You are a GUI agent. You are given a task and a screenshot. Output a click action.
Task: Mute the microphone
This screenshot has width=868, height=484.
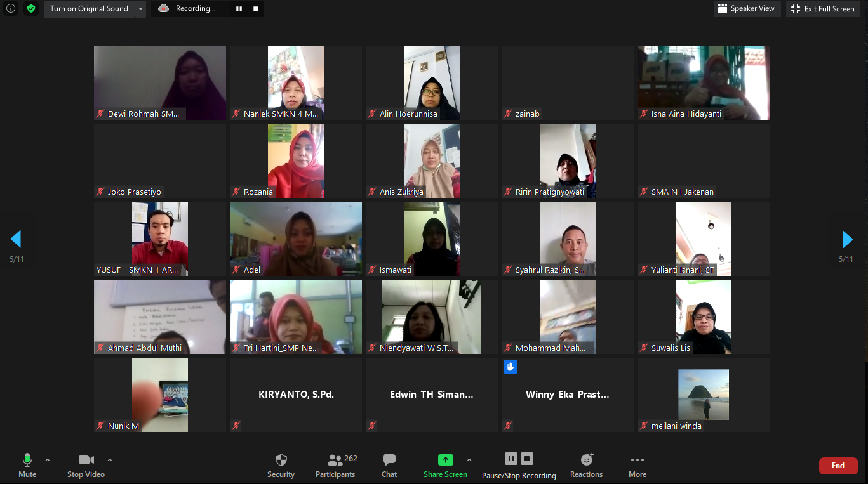point(27,466)
